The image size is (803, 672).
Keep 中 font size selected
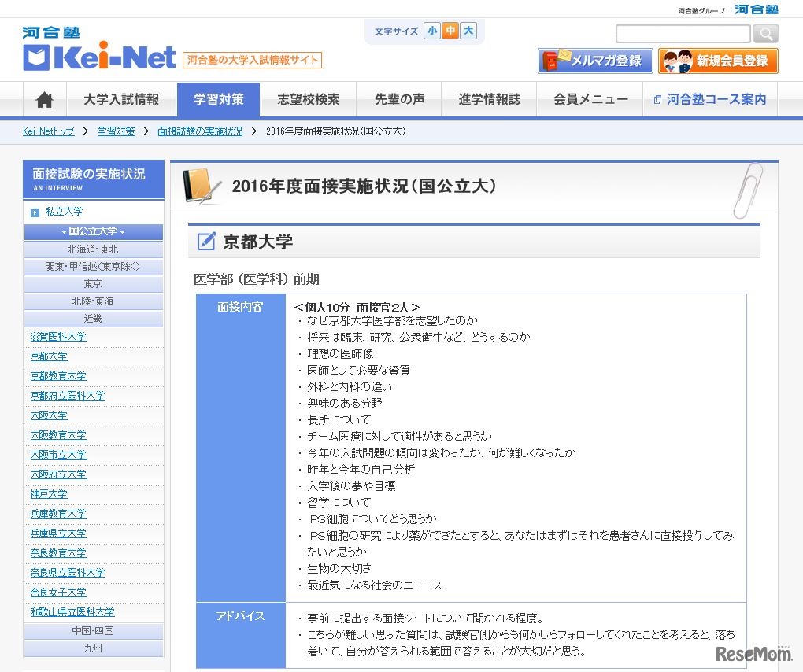point(450,30)
